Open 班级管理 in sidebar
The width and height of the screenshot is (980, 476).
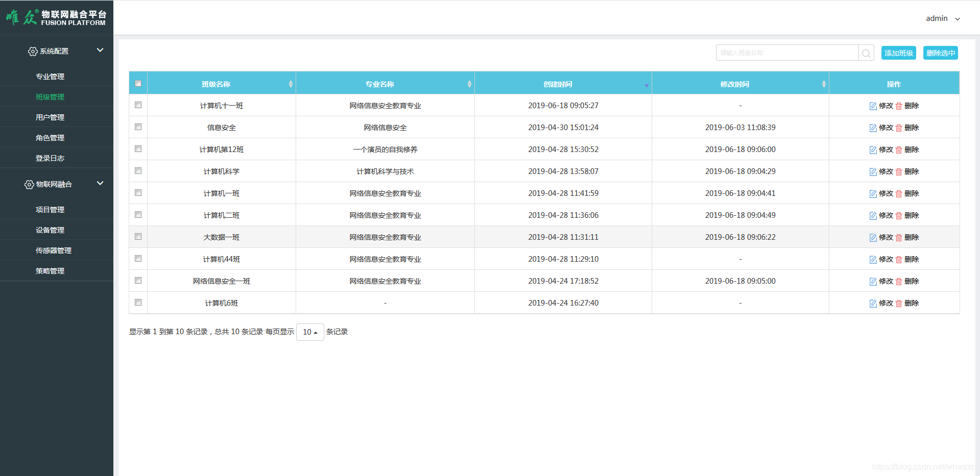(x=50, y=97)
